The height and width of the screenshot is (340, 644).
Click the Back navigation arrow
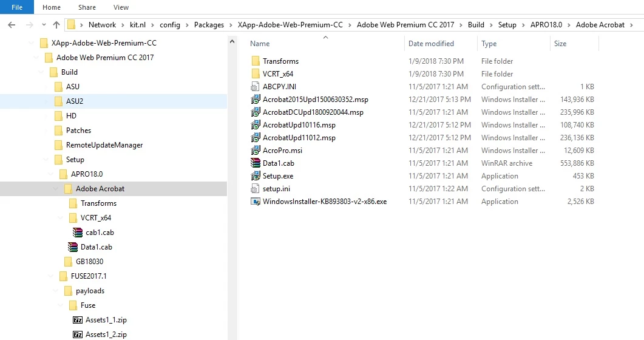[12, 25]
